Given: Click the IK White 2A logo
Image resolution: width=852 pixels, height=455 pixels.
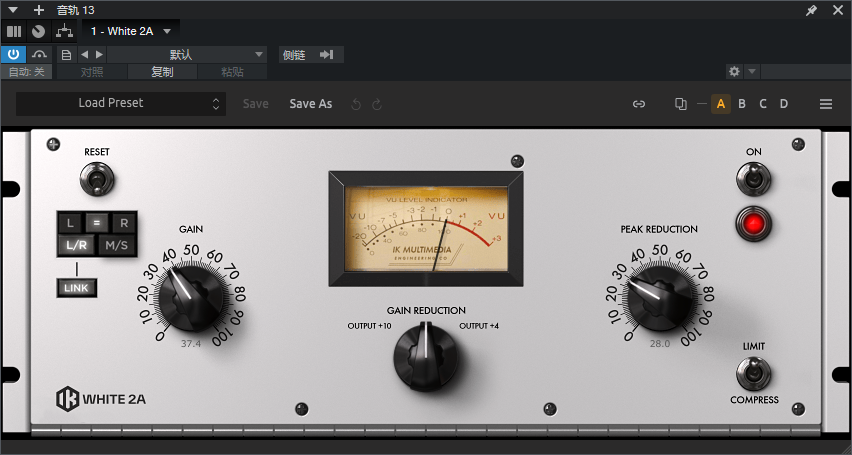Looking at the screenshot, I should point(101,399).
